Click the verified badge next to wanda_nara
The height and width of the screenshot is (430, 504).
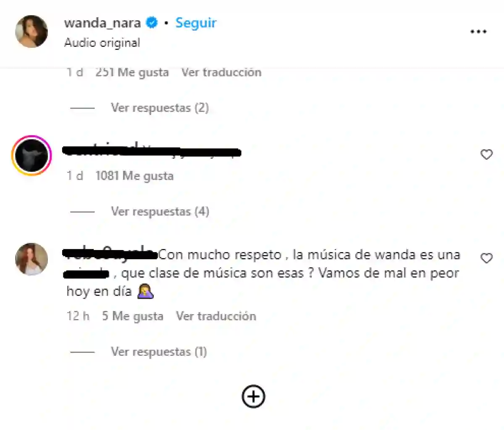click(x=151, y=23)
